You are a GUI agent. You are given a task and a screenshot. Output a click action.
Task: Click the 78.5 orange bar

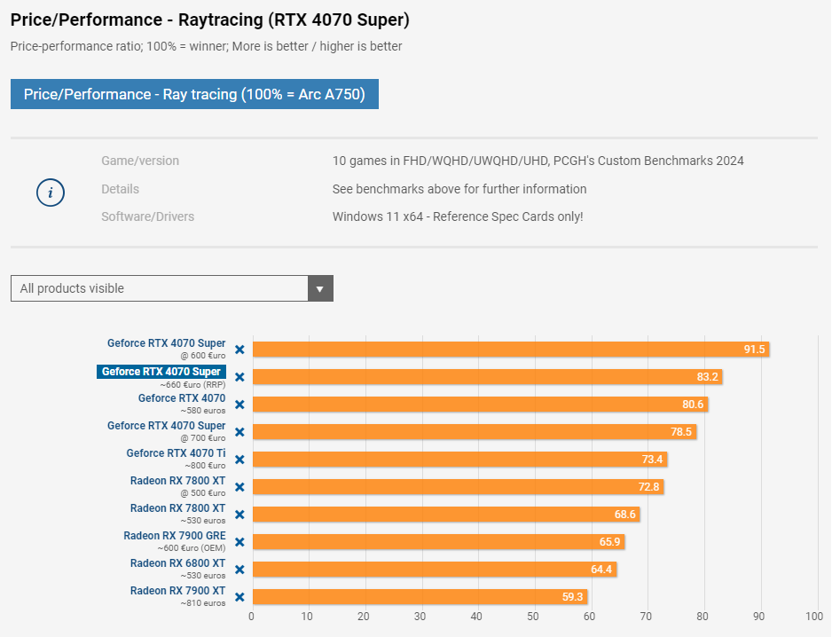click(x=475, y=432)
